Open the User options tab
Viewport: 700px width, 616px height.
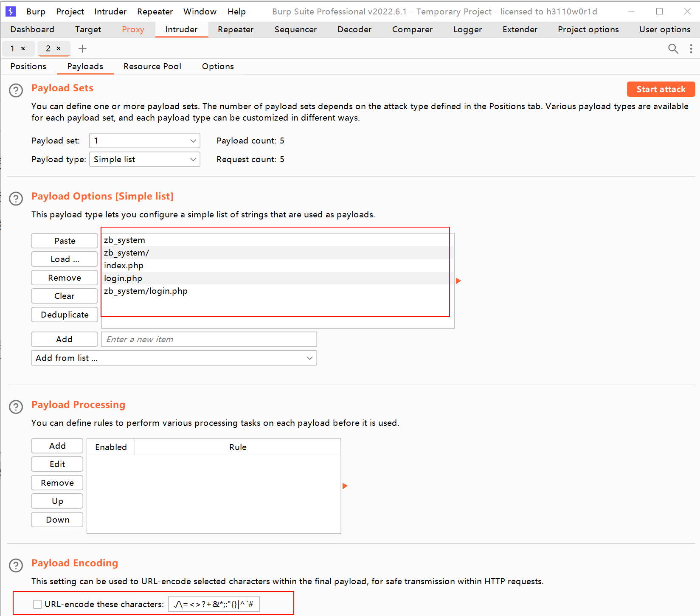(x=665, y=29)
